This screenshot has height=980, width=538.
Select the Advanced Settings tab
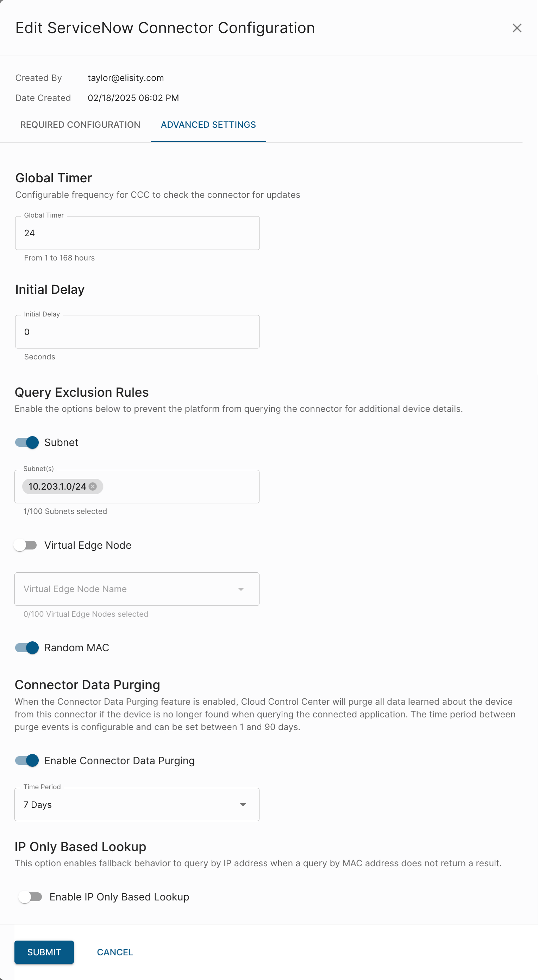(x=208, y=125)
